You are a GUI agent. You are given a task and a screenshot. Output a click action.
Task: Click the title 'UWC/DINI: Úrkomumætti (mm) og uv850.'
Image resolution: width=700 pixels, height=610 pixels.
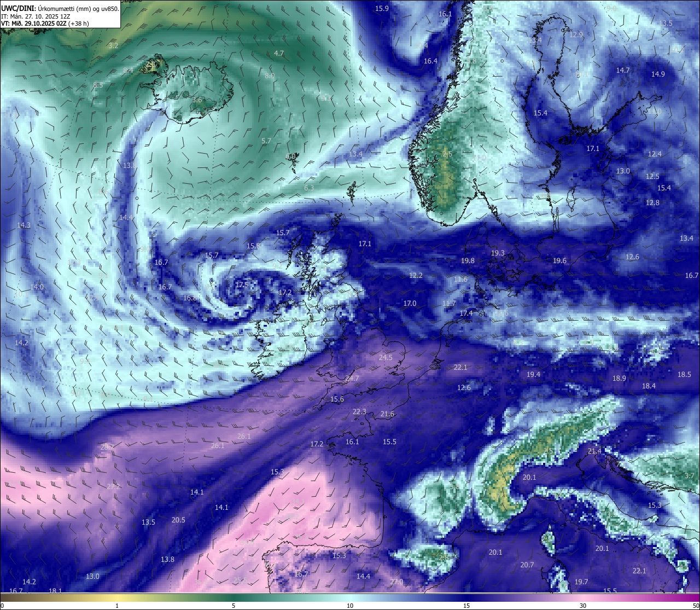tap(60, 8)
